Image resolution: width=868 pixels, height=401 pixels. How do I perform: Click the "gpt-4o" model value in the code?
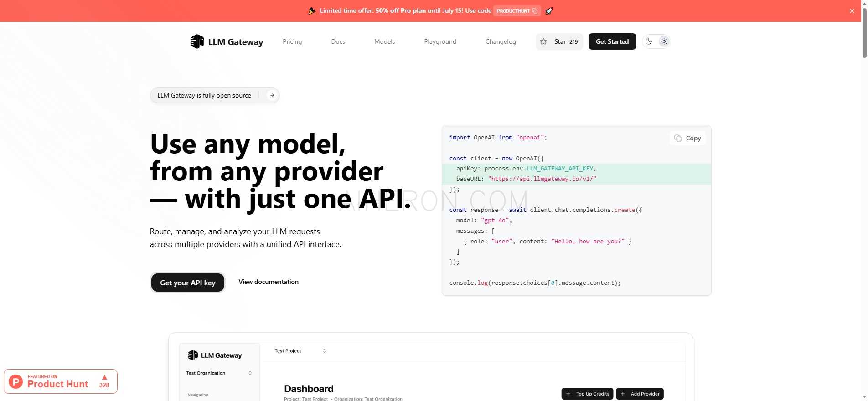[495, 220]
